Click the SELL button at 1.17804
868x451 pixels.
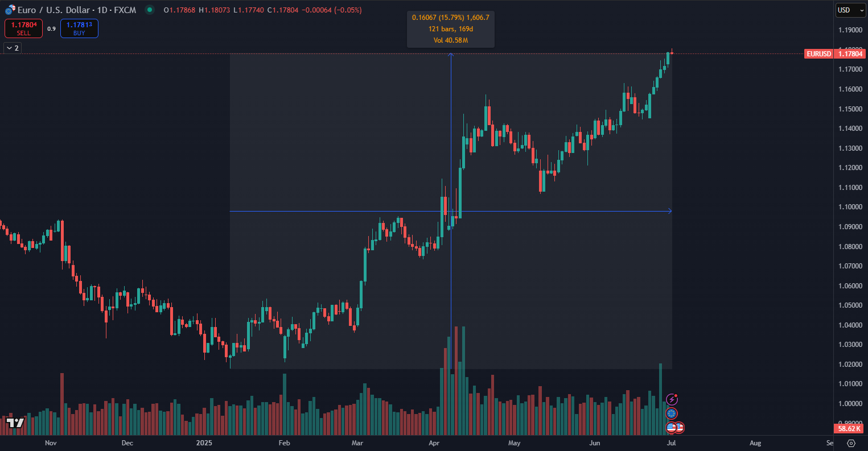[23, 28]
